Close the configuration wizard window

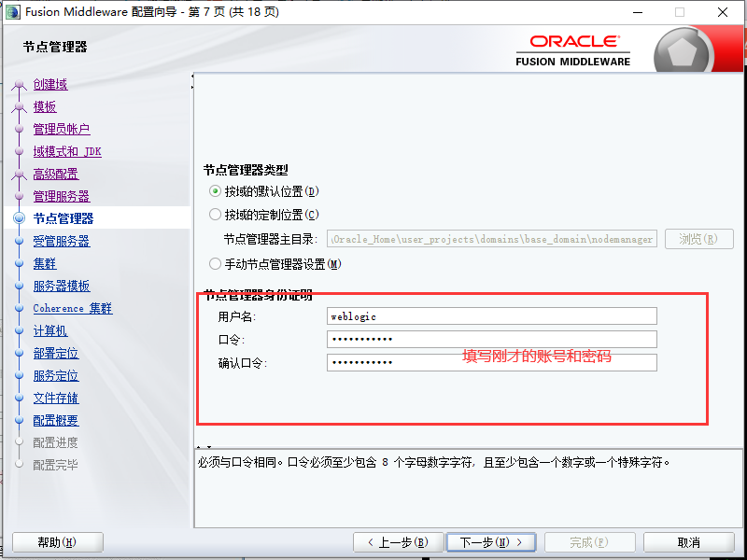(x=723, y=12)
